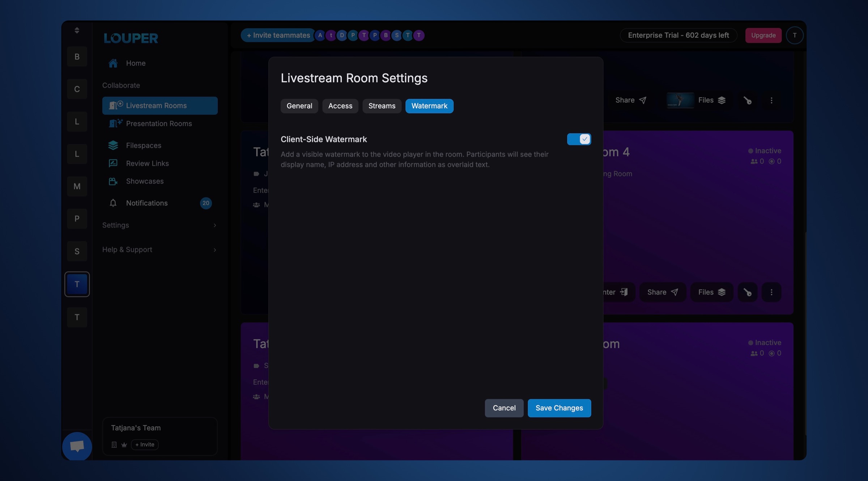Screen dimensions: 868x481
Task: Click the crown icon in Tatjana's Team
Action: click(124, 445)
